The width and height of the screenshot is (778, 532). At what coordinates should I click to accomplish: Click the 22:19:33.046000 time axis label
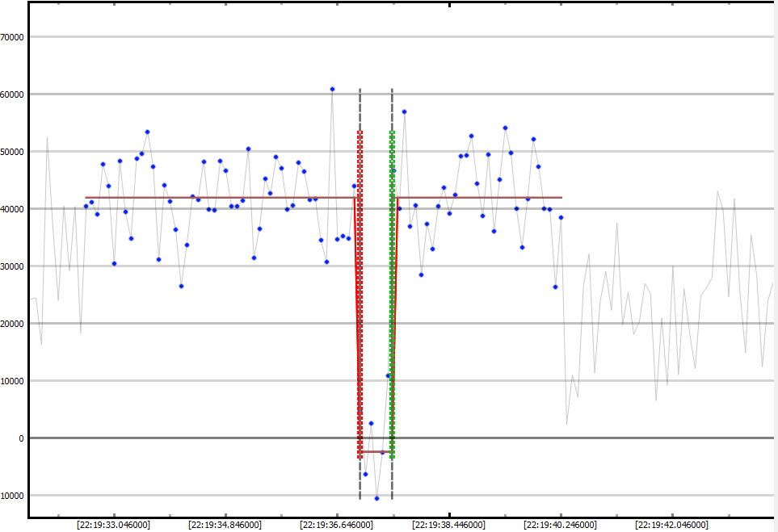[114, 525]
